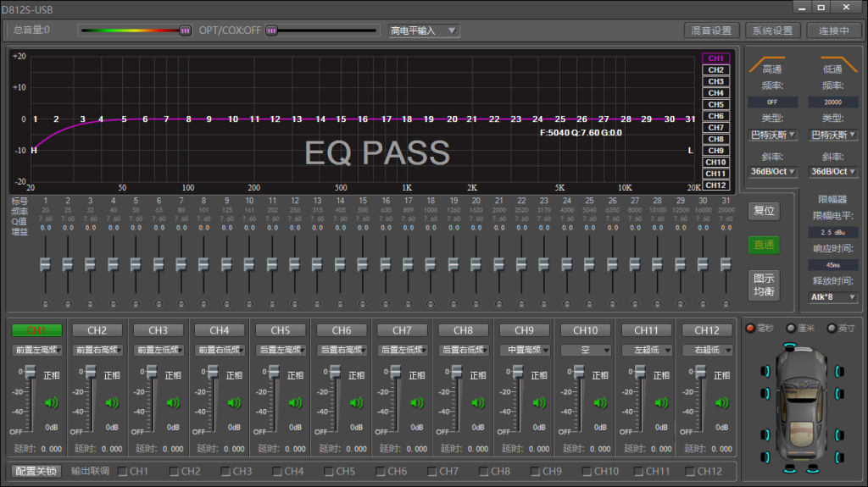868x487 pixels.
Task: Select the rear-right bottom speaker on car diagram
Action: pos(839,457)
